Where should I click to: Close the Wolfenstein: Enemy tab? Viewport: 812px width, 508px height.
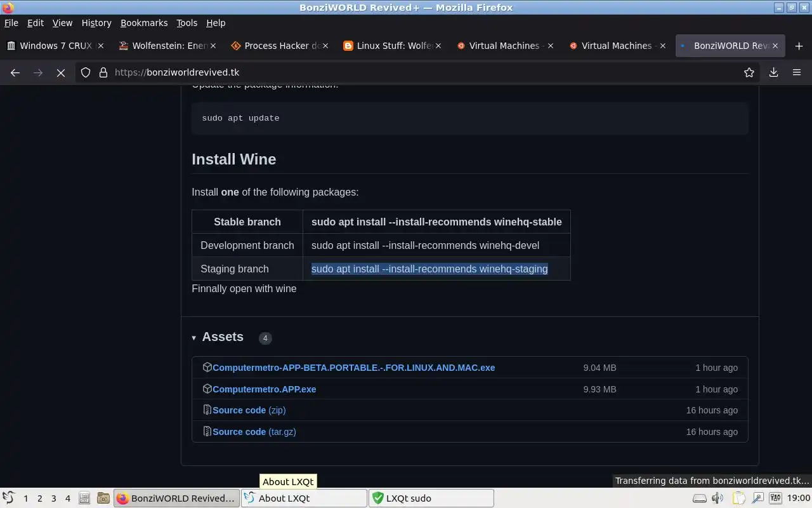click(213, 46)
